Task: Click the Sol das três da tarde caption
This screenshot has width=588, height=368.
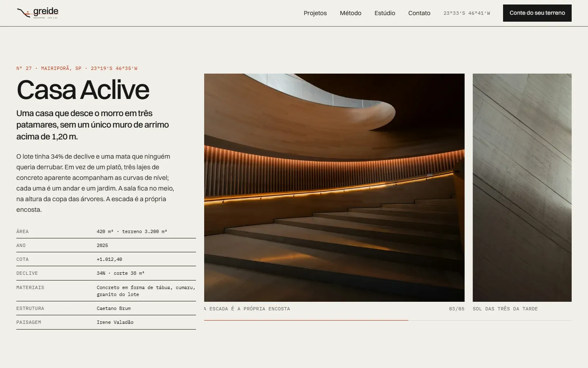Action: [x=505, y=309]
